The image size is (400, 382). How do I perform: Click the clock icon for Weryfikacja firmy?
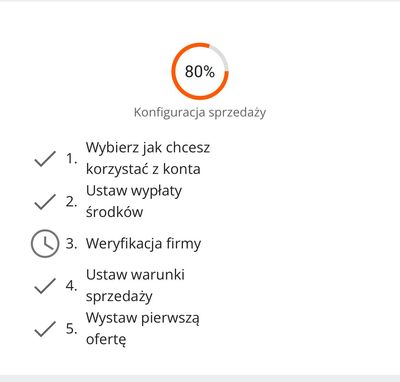45,243
